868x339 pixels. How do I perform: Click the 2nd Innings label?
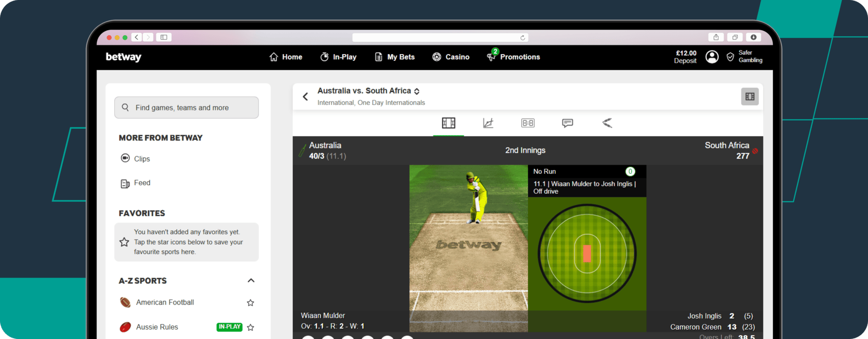tap(525, 150)
